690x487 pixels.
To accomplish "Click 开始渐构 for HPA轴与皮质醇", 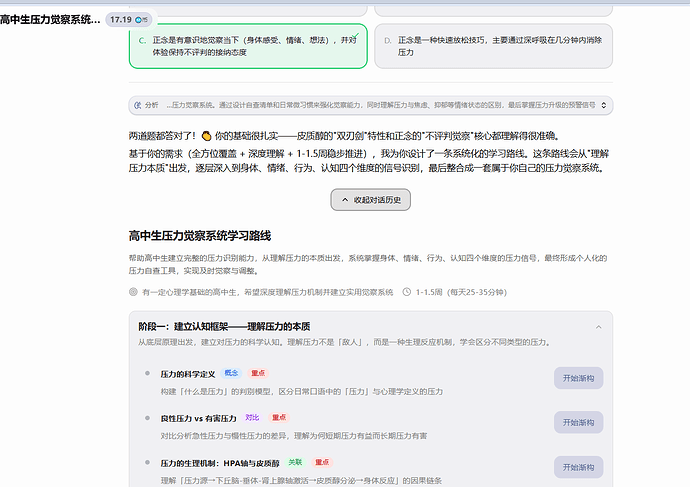I will click(x=578, y=467).
